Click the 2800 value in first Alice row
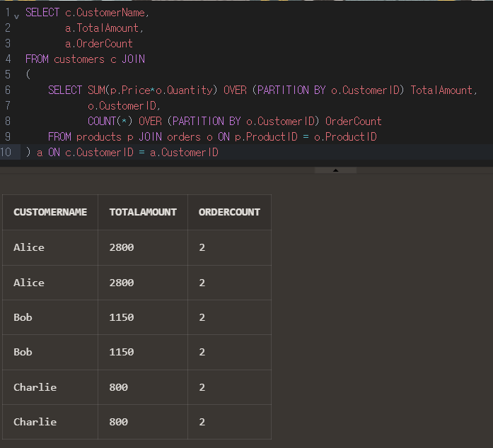Screen dimensions: 493x448 tap(122, 247)
